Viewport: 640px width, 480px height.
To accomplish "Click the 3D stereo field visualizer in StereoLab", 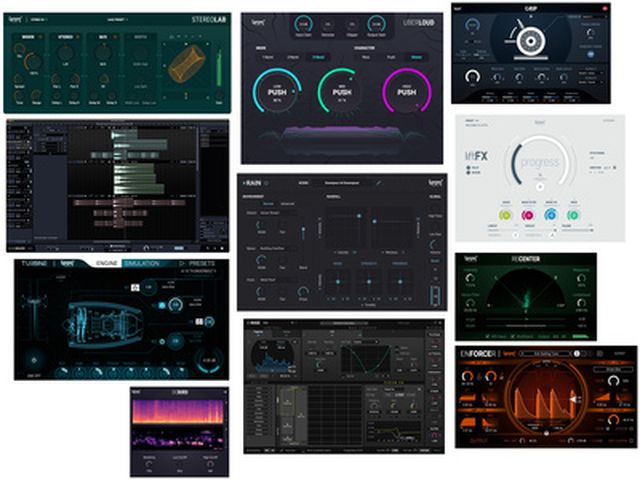I will [187, 63].
